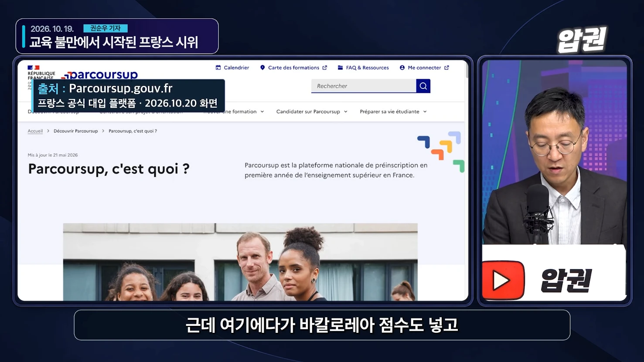Open the Calendrier link
Screen dimensions: 644x362
(236, 68)
